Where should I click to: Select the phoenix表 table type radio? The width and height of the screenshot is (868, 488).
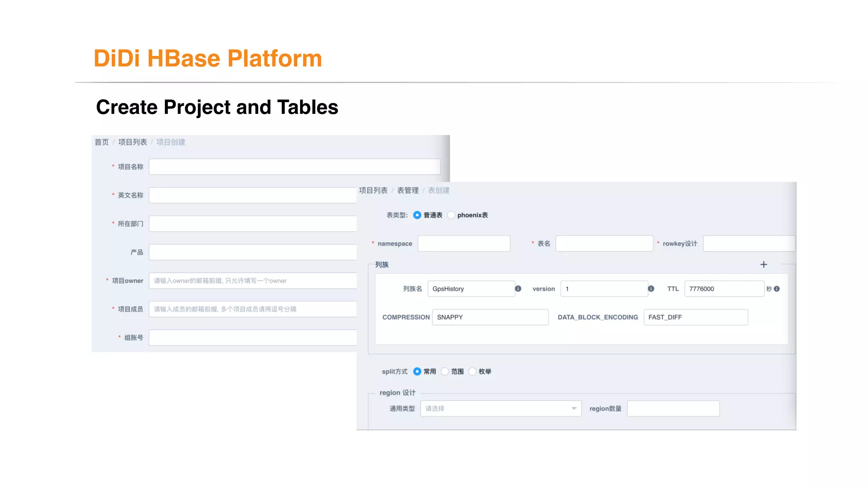coord(451,215)
